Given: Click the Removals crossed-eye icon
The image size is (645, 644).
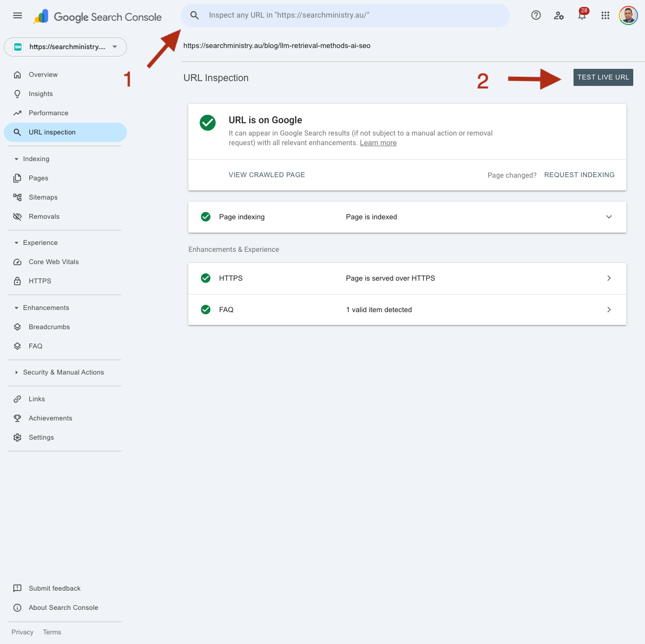Looking at the screenshot, I should pyautogui.click(x=18, y=217).
